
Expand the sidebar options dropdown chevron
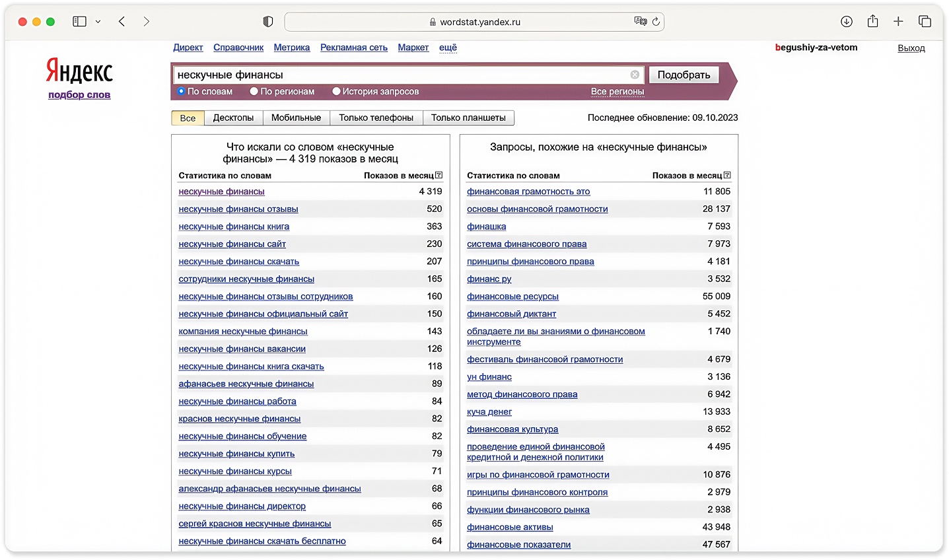[98, 22]
